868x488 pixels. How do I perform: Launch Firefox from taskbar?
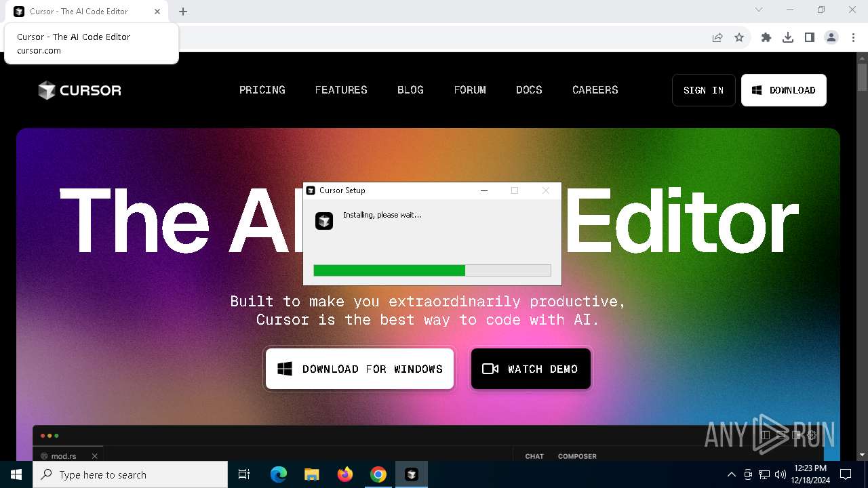coord(345,474)
